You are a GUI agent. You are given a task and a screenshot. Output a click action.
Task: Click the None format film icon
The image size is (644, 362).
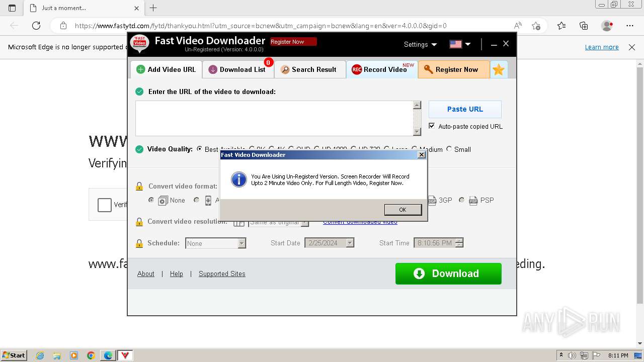[x=163, y=201]
